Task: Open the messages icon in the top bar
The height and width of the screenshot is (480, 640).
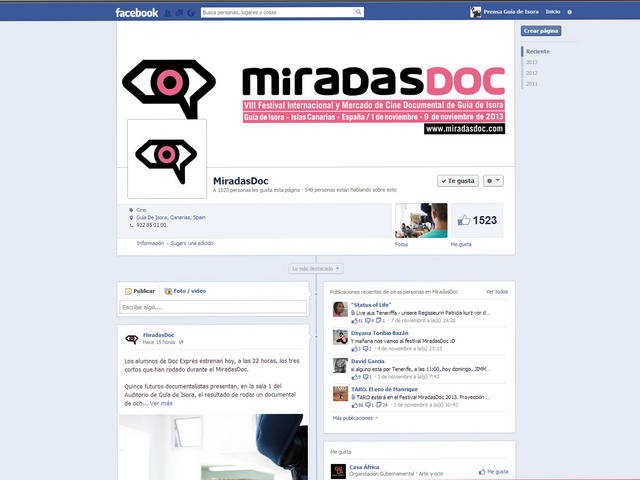Action: [x=177, y=12]
